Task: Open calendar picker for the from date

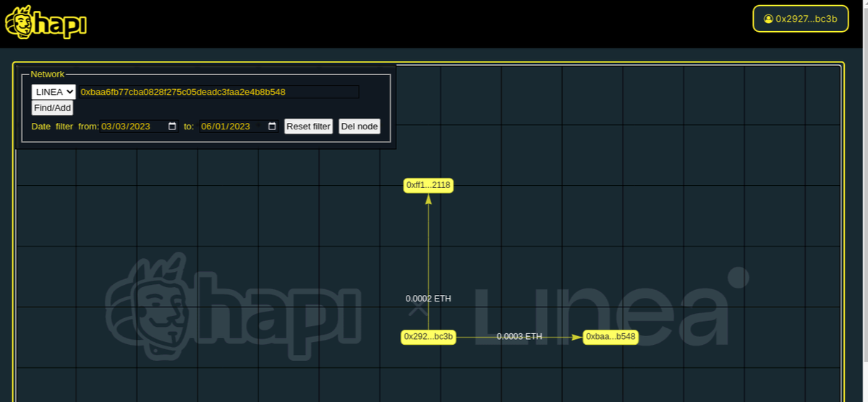Action: click(x=172, y=127)
